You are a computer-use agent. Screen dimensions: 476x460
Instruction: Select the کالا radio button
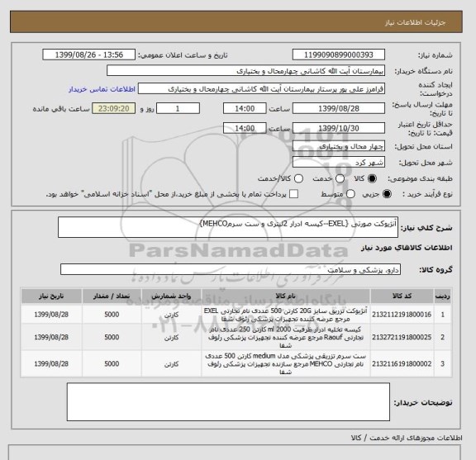click(372, 178)
